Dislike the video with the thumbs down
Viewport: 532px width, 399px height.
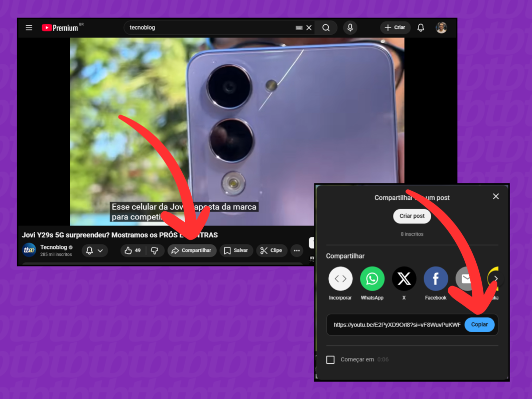tap(155, 250)
